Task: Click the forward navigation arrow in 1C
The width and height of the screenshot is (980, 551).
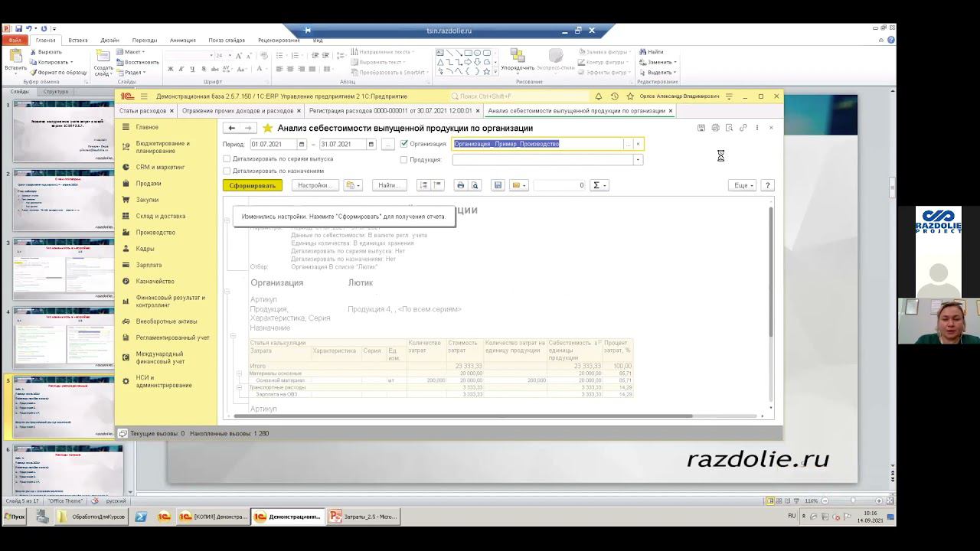Action: coord(248,128)
